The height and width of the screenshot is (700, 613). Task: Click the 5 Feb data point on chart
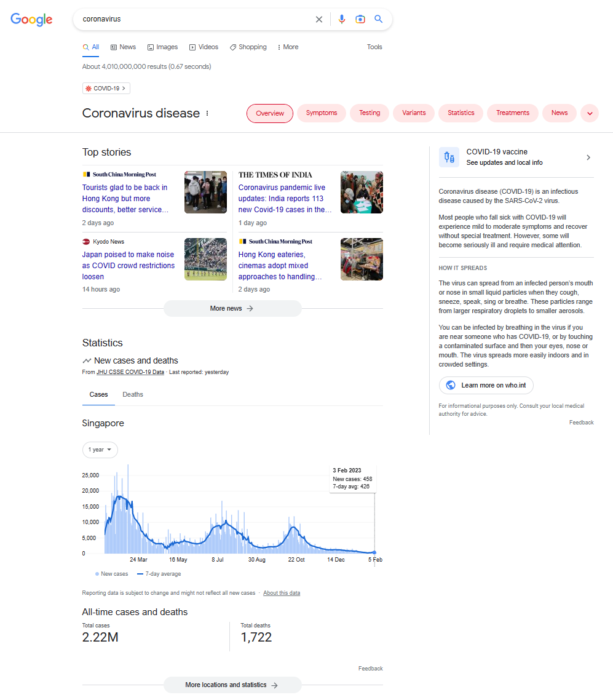click(374, 552)
